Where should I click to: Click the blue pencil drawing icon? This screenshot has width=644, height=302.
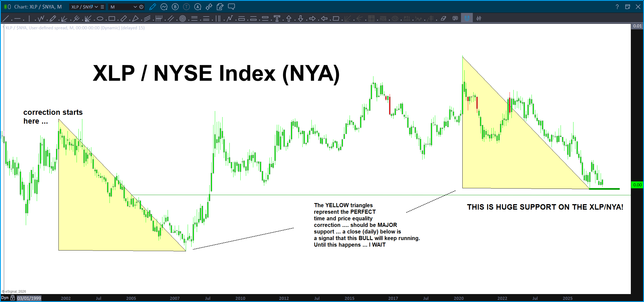153,7
